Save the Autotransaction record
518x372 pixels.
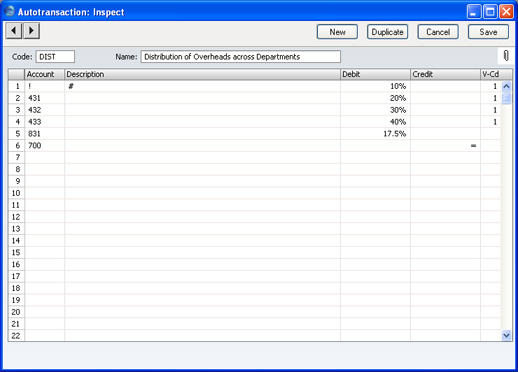click(488, 32)
